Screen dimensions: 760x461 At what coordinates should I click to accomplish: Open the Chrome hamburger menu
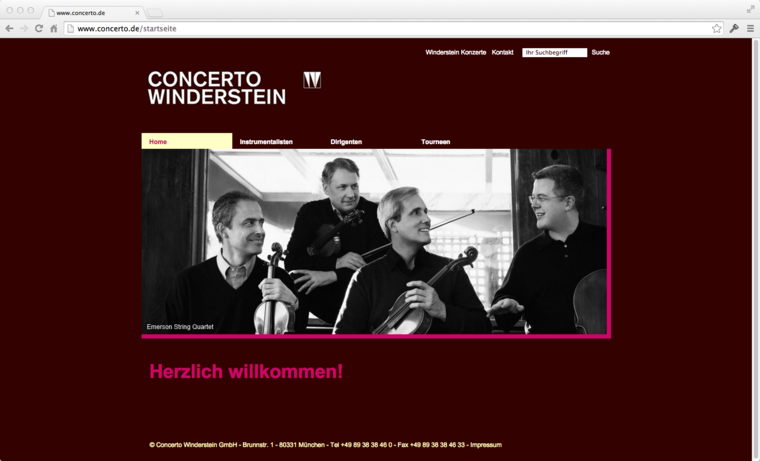pos(750,29)
